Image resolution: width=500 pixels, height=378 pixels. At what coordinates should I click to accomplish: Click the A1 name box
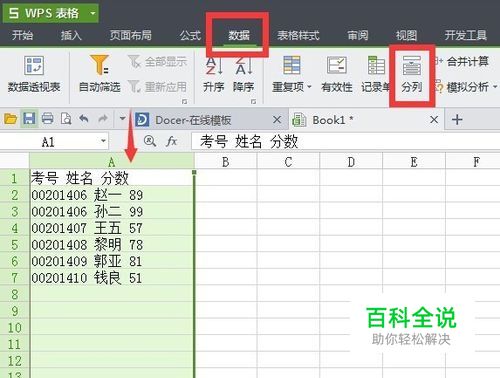coord(48,142)
